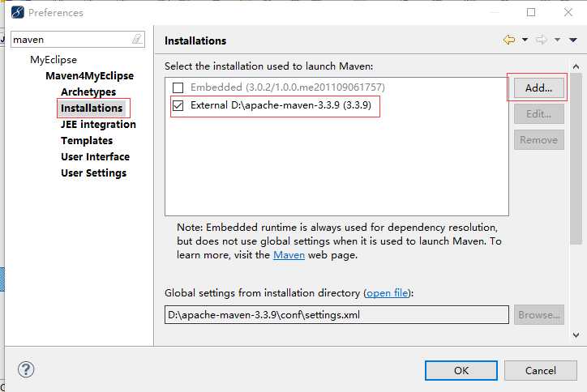
Task: Click the Browse... settings button
Action: (x=538, y=315)
